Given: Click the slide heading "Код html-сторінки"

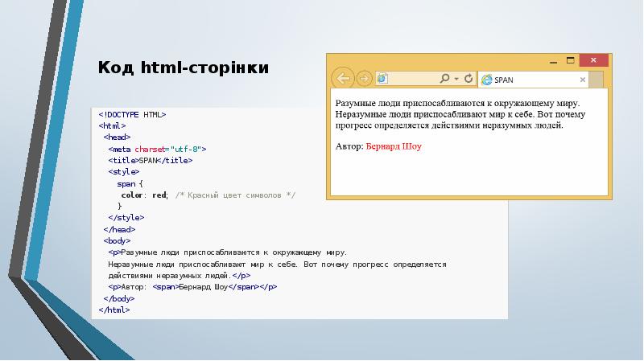Looking at the screenshot, I should [184, 68].
